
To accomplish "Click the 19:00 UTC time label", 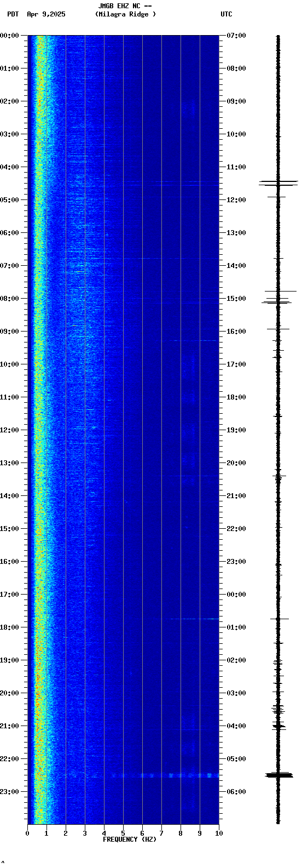I will (x=236, y=430).
